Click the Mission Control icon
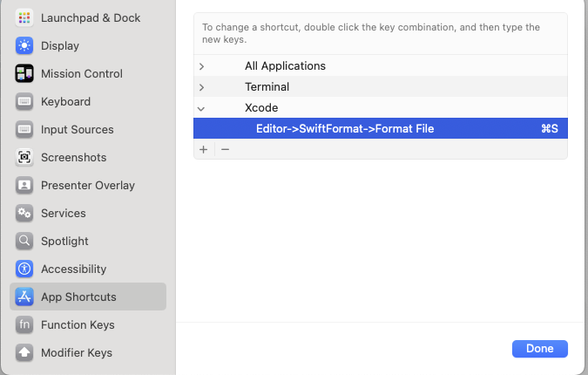Screen dimensions: 588x375 [24, 73]
